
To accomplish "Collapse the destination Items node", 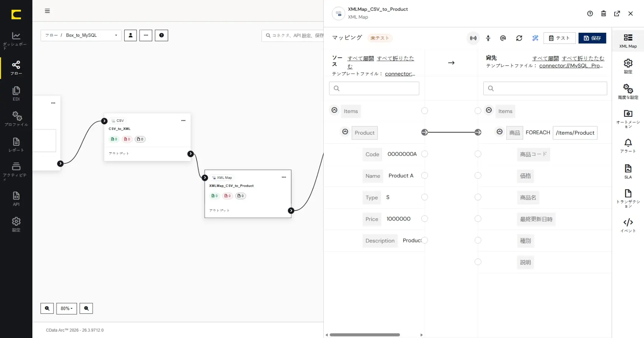I will [489, 110].
